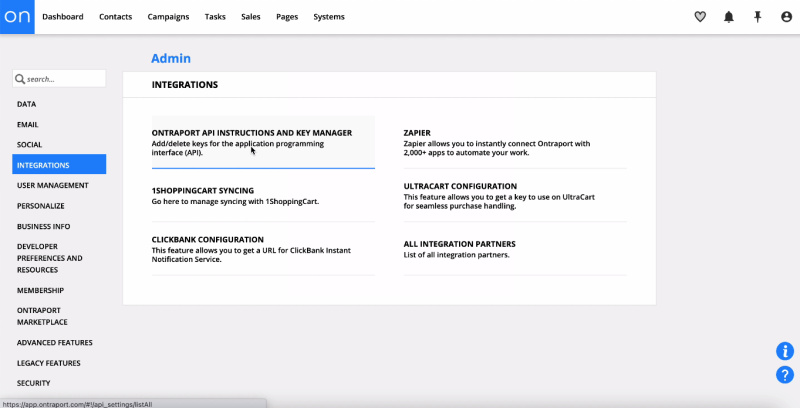Select SECURITY in the sidebar
Screen dimensions: 800x408
click(34, 383)
